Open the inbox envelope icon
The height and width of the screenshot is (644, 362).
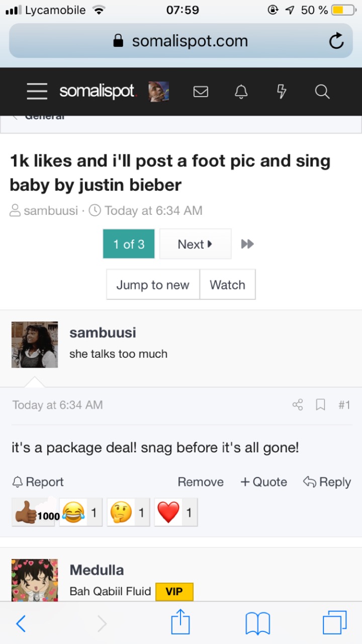pos(201,92)
